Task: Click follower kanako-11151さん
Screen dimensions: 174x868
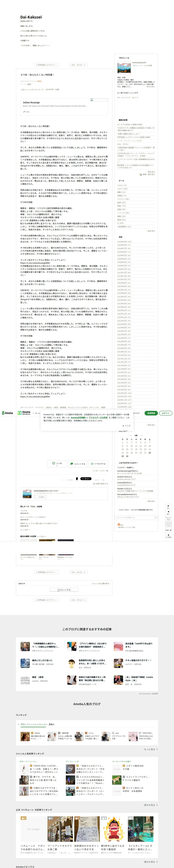Action: [x=125, y=488]
